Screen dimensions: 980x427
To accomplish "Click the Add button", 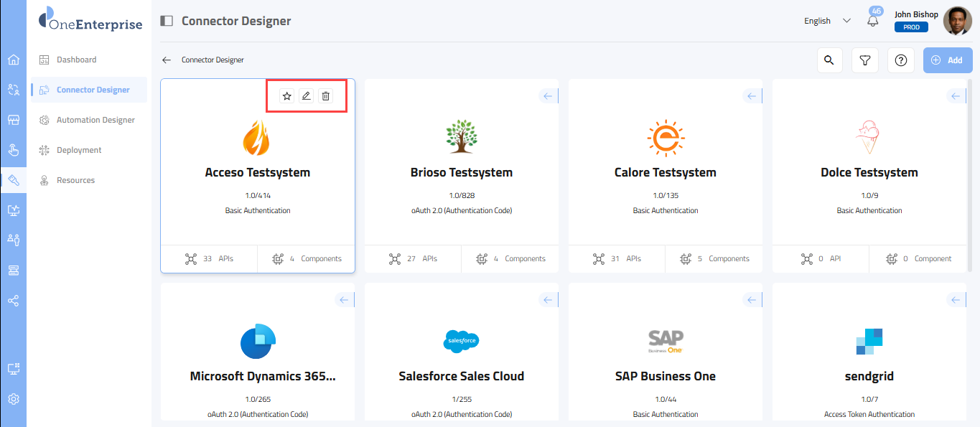I will coord(947,60).
